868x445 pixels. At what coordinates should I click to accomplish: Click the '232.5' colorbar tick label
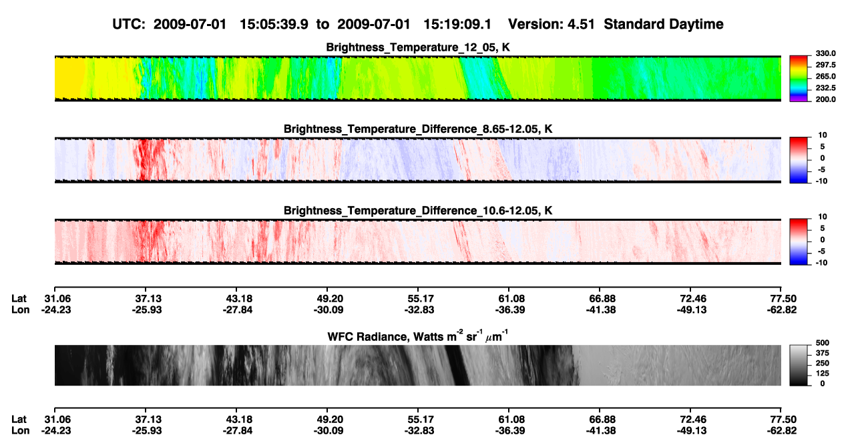[826, 88]
